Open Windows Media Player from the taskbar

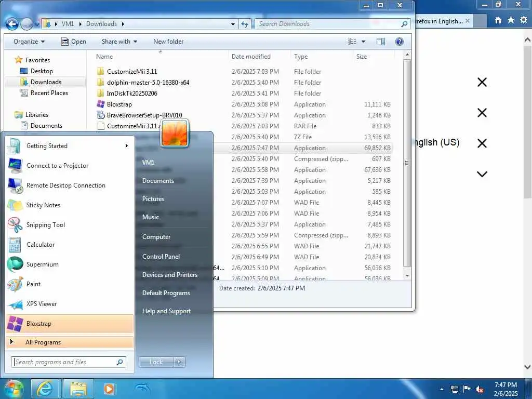pos(109,389)
